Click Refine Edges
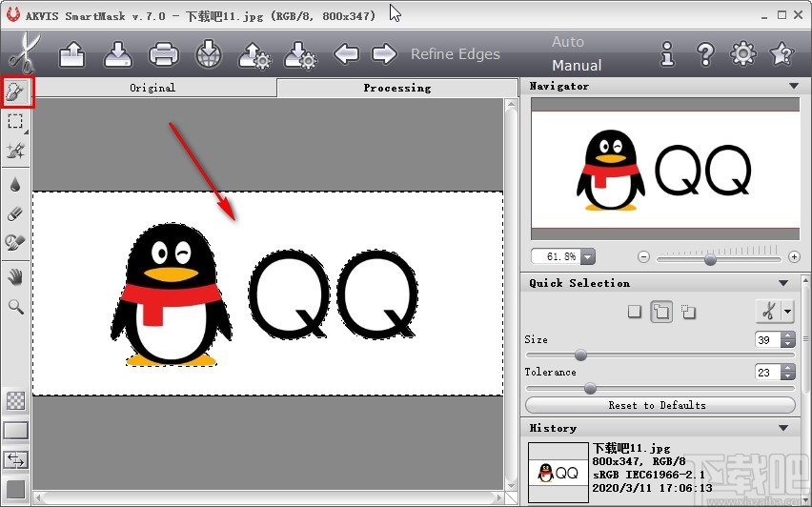 pos(455,54)
